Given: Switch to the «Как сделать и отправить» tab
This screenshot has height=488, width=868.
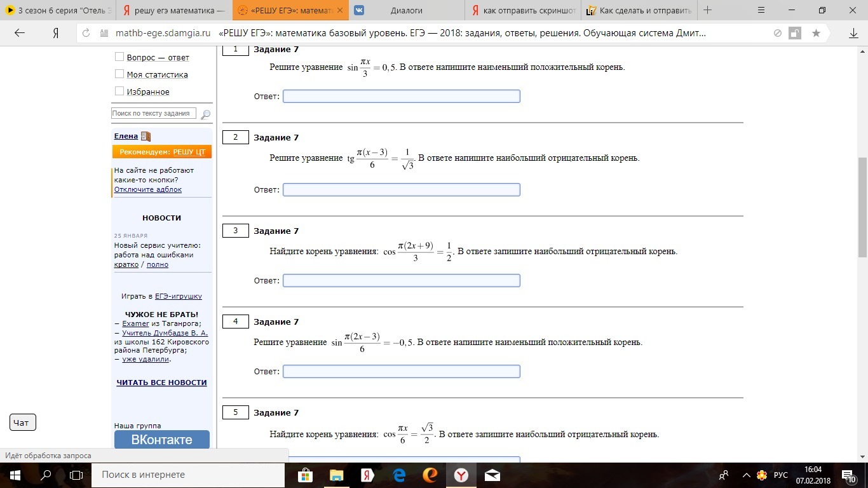Looking at the screenshot, I should pyautogui.click(x=639, y=10).
